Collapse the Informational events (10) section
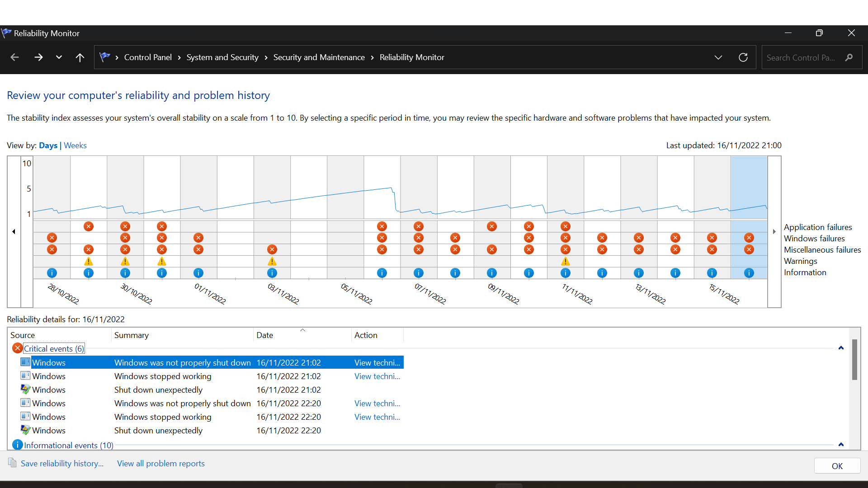This screenshot has width=868, height=488. pyautogui.click(x=840, y=444)
